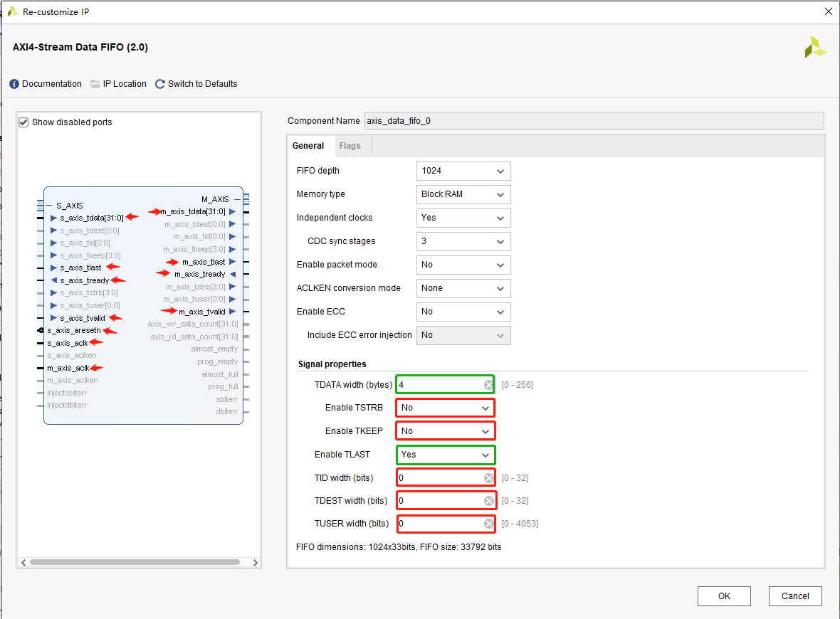Clear the TDEST width field with X icon
This screenshot has height=619, width=840.
point(488,501)
